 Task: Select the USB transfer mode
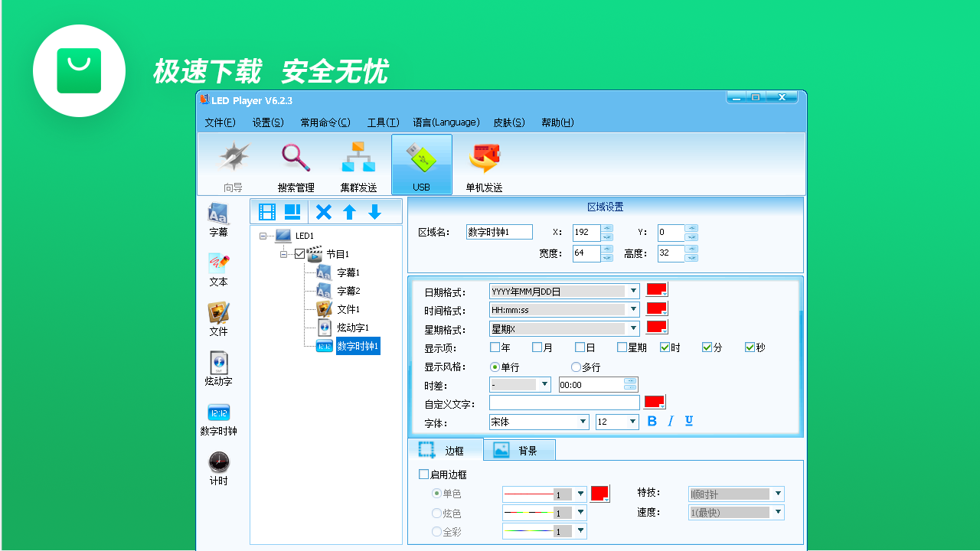(x=421, y=163)
